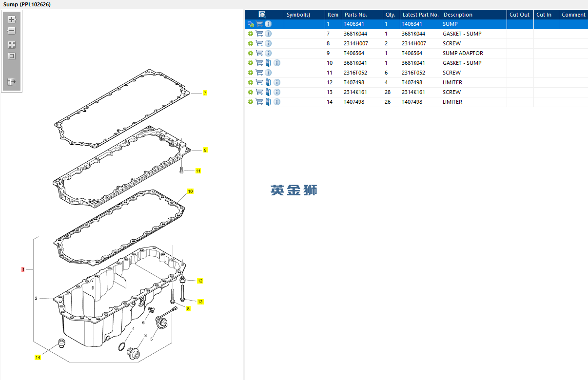This screenshot has height=380, width=588.
Task: Select callout 11 on the diagram
Action: 198,171
